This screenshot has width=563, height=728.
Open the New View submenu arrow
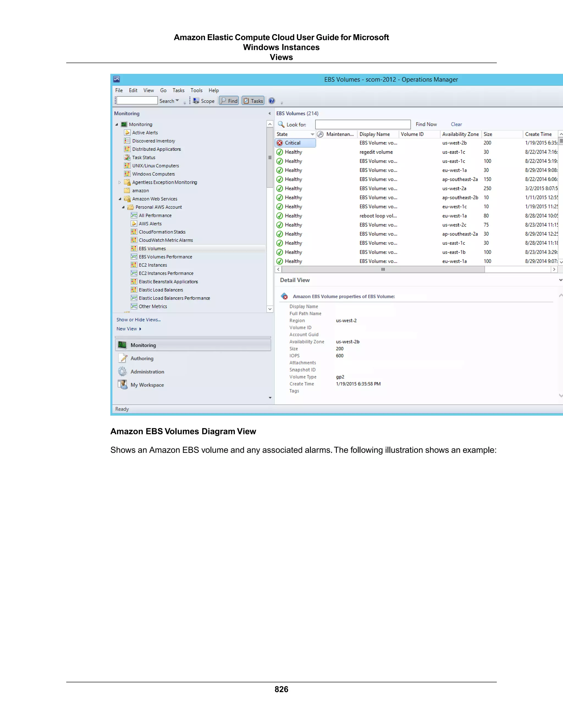pos(140,329)
